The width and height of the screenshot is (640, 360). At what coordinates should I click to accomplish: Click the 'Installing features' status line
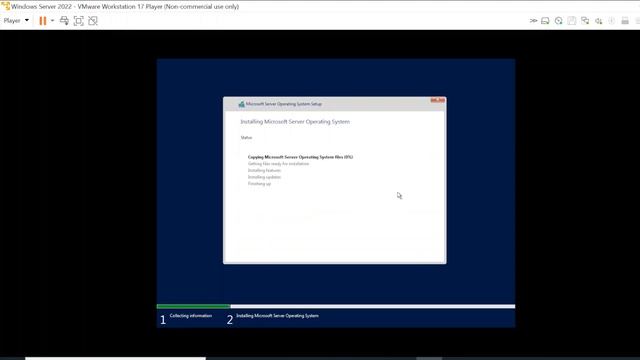click(264, 170)
